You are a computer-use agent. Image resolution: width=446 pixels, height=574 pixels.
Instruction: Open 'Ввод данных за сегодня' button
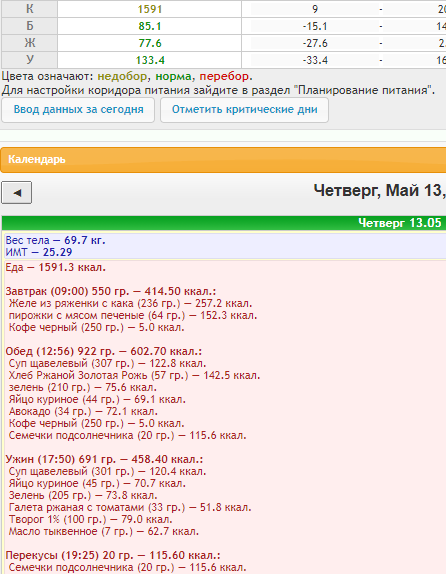[78, 110]
